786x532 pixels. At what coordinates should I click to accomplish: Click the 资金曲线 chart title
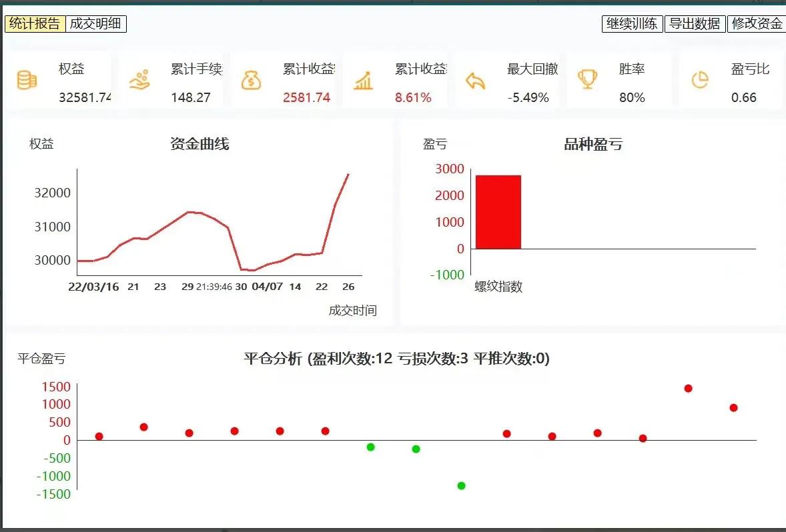coord(200,144)
